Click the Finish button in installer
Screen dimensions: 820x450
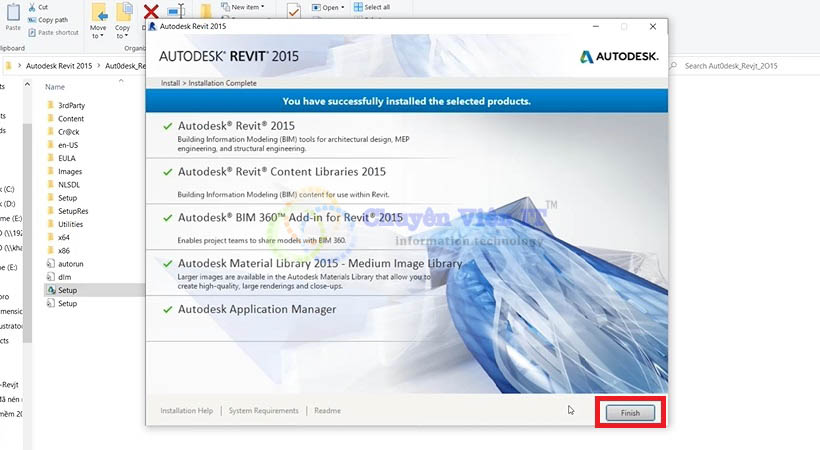[630, 413]
